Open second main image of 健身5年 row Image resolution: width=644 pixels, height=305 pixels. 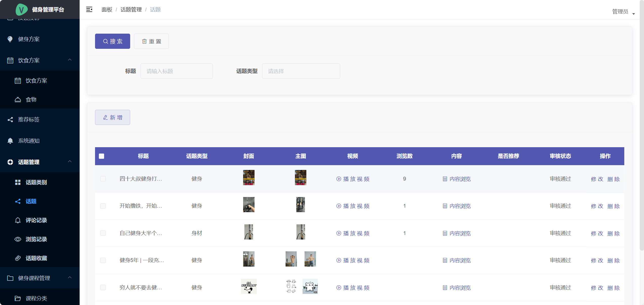click(x=310, y=259)
